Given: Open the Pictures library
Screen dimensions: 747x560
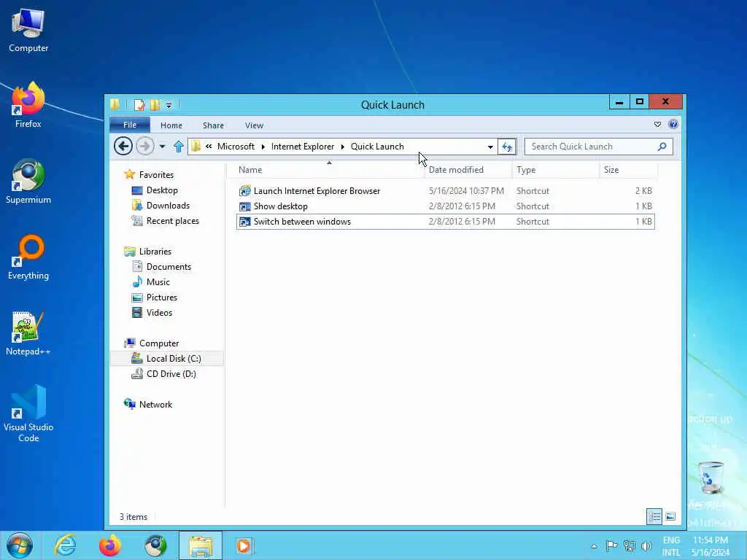Looking at the screenshot, I should pos(161,297).
